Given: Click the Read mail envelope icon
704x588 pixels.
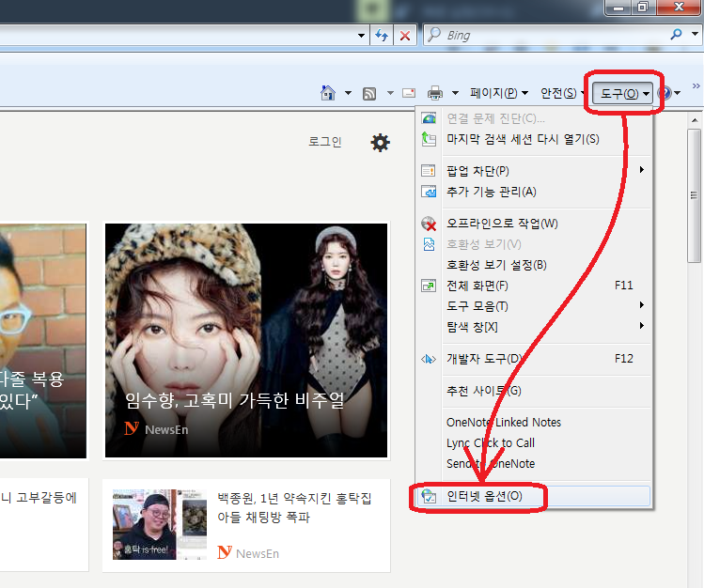Looking at the screenshot, I should (409, 93).
